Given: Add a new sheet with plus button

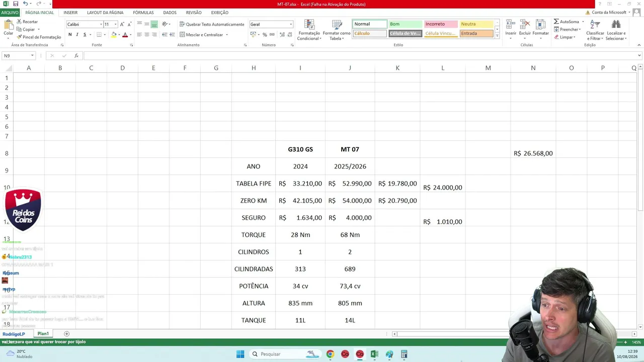Looking at the screenshot, I should (66, 334).
